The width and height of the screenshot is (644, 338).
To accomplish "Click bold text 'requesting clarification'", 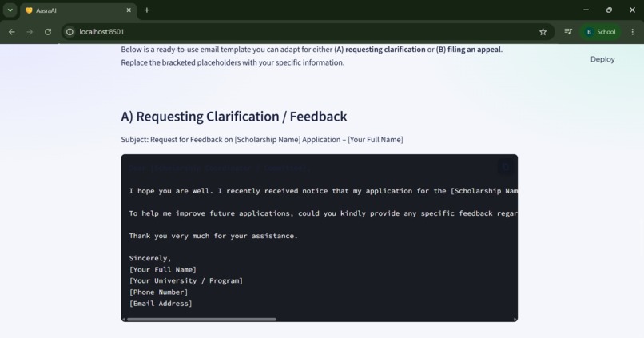I will click(x=385, y=50).
